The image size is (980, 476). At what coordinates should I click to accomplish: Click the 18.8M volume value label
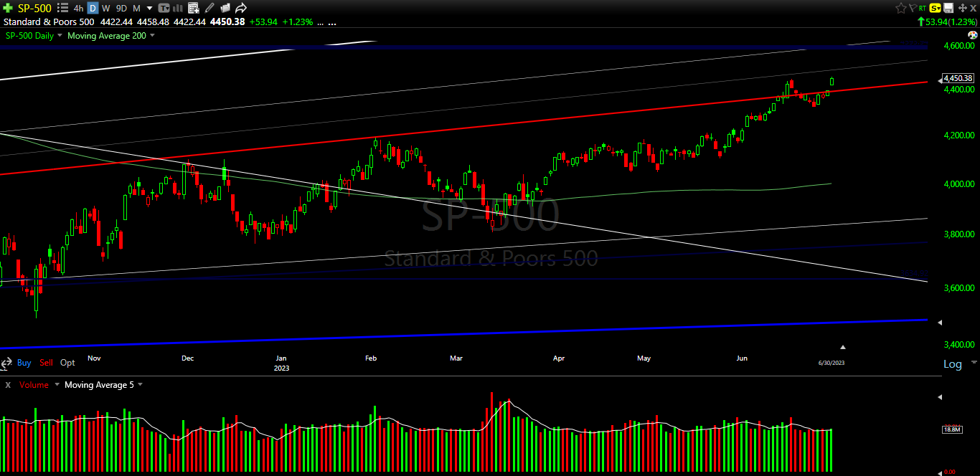[953, 429]
